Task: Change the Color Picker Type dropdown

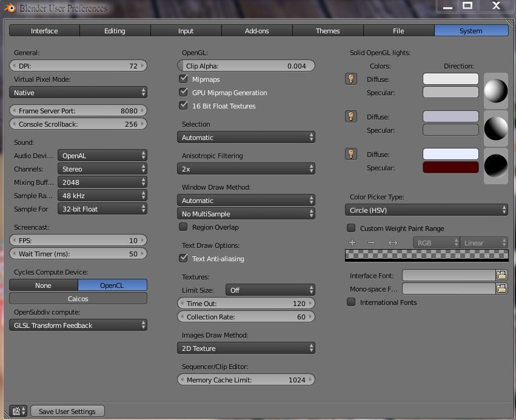Action: coord(426,210)
